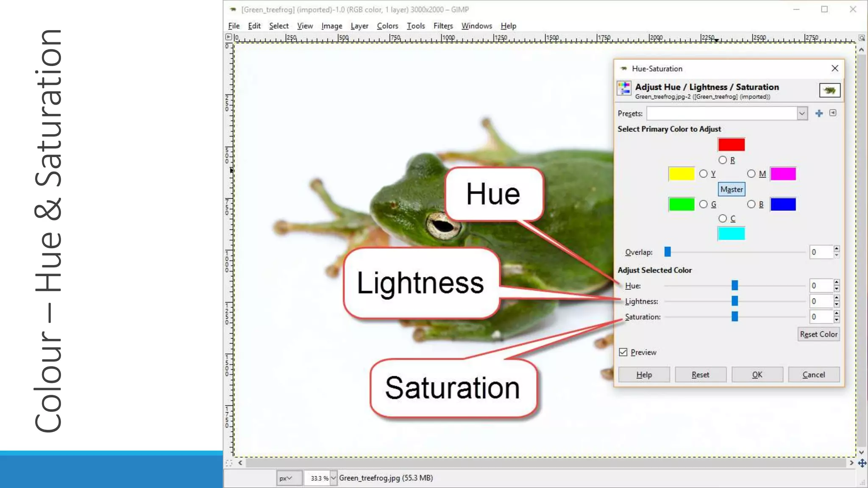Open the presets menu arrow icon
This screenshot has height=488, width=868.
pyautogui.click(x=833, y=113)
